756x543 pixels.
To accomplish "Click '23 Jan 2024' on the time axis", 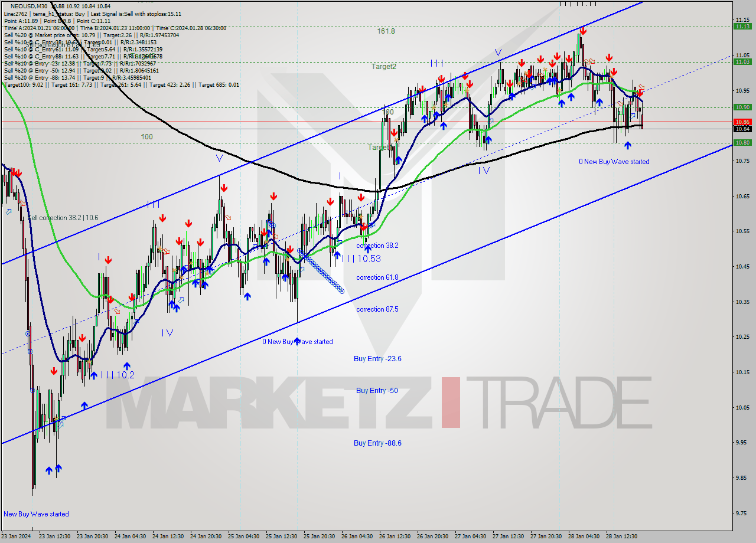I will pos(16,537).
